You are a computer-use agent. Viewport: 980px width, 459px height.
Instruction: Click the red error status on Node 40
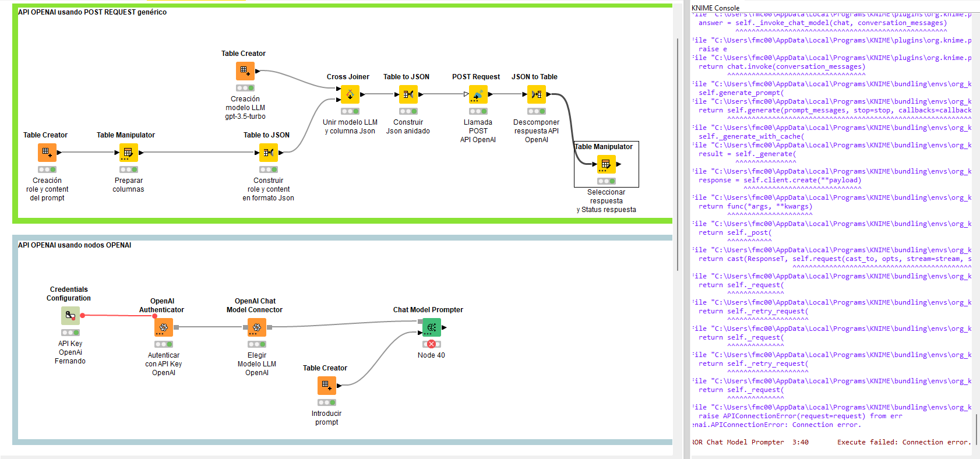[432, 344]
